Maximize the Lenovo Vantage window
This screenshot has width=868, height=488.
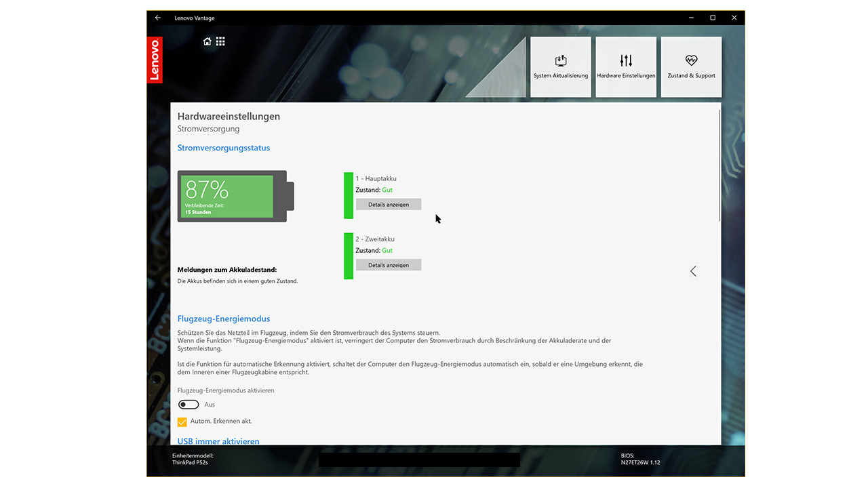tap(713, 18)
